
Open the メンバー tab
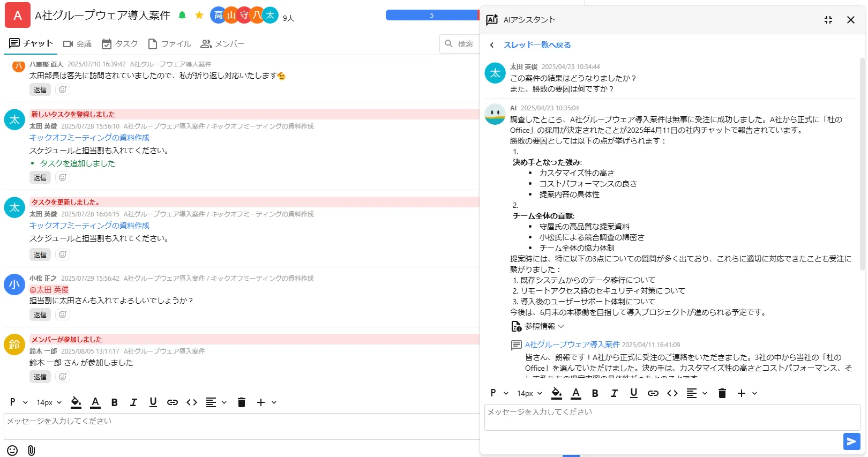coord(222,44)
